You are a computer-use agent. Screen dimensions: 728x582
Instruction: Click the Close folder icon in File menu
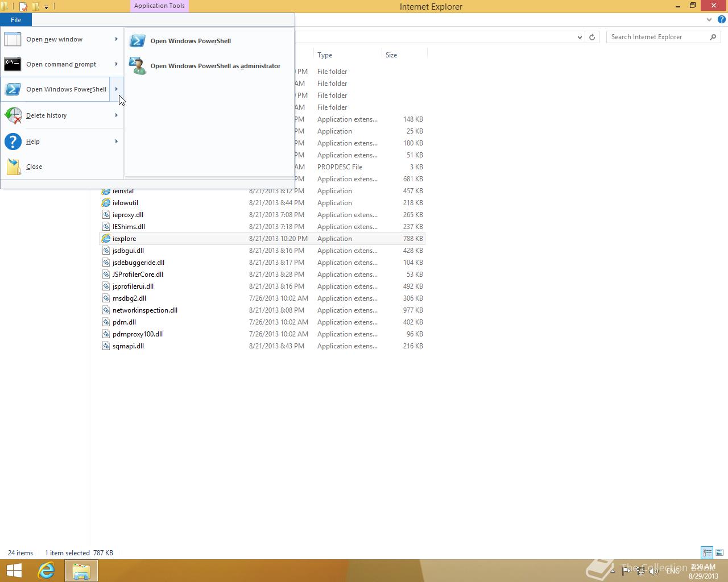click(x=14, y=167)
